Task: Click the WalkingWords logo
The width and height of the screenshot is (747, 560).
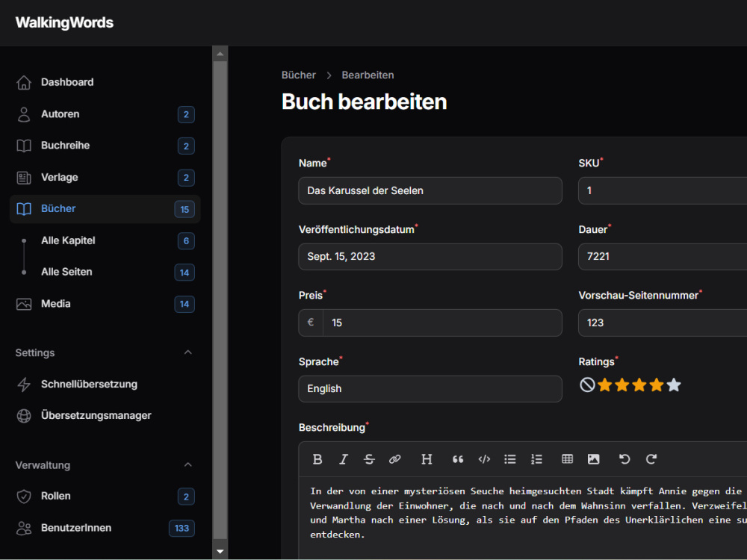Action: coord(64,23)
